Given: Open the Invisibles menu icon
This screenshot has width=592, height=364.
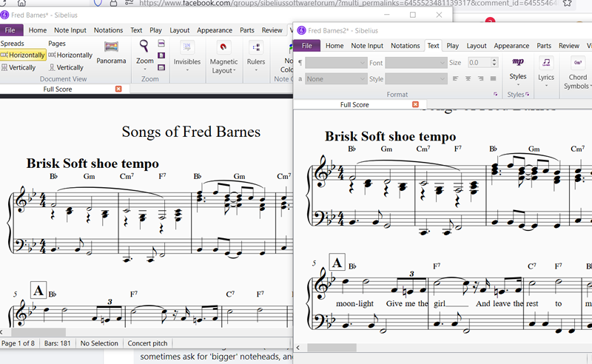Looking at the screenshot, I should tap(187, 47).
